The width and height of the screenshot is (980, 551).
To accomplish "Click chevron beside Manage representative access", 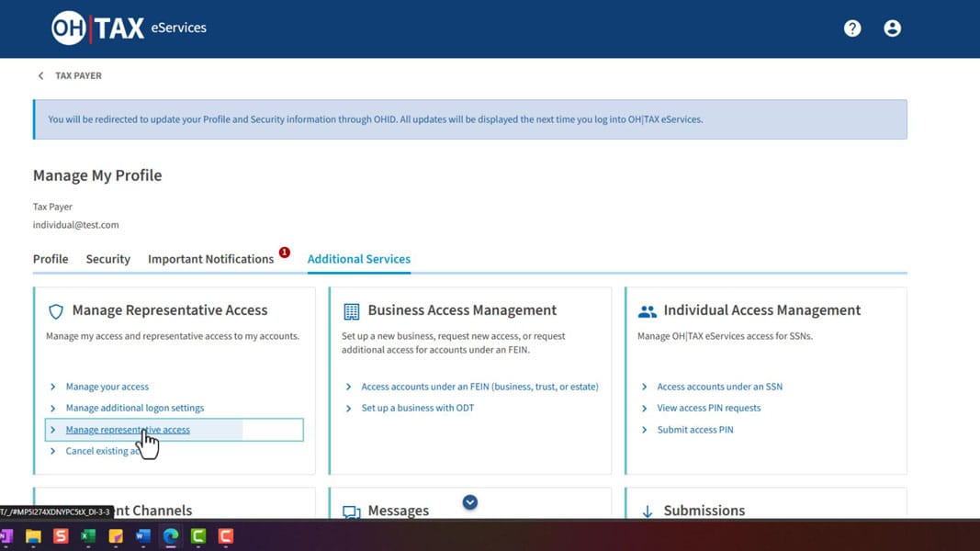I will [53, 430].
